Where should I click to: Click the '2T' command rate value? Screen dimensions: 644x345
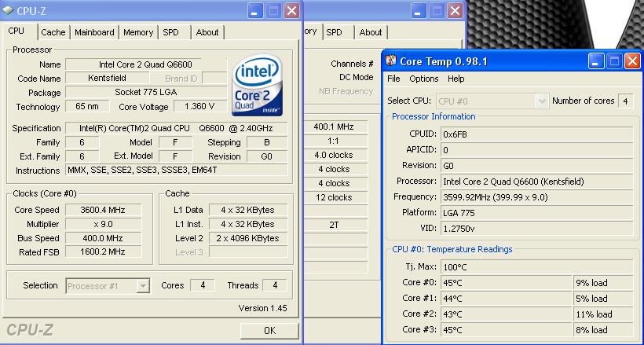(336, 225)
